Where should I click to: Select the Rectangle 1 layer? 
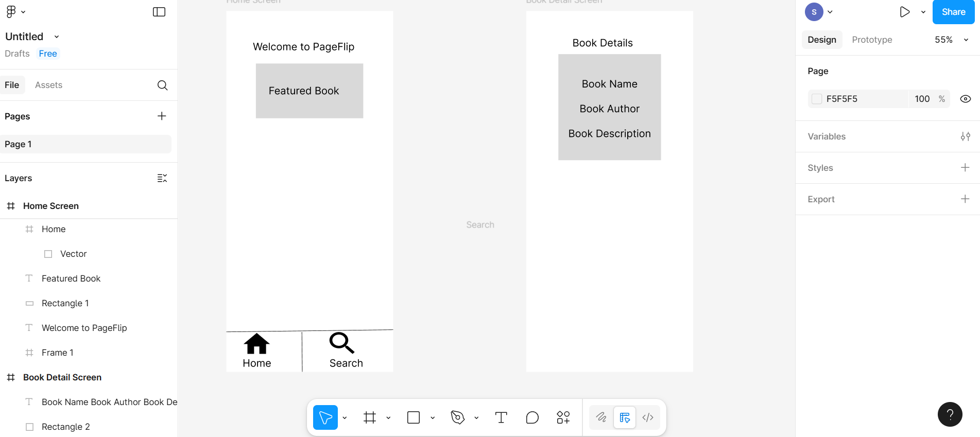(65, 303)
